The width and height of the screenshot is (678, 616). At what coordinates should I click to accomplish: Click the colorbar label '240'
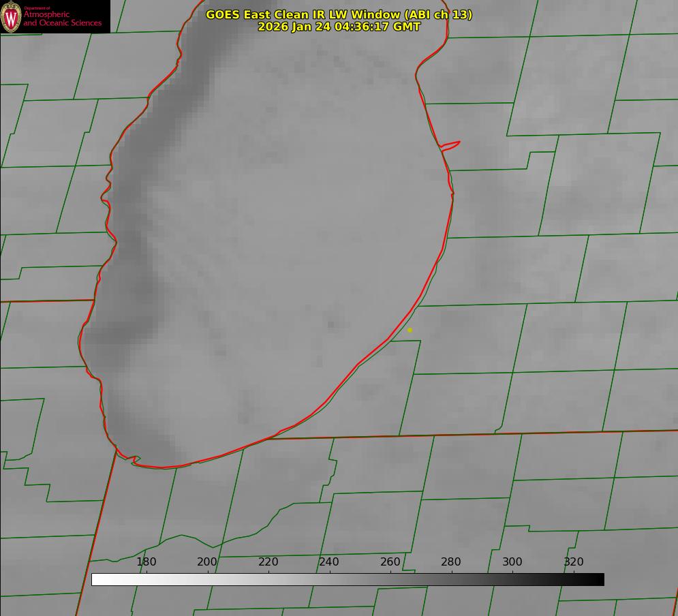pyautogui.click(x=329, y=561)
